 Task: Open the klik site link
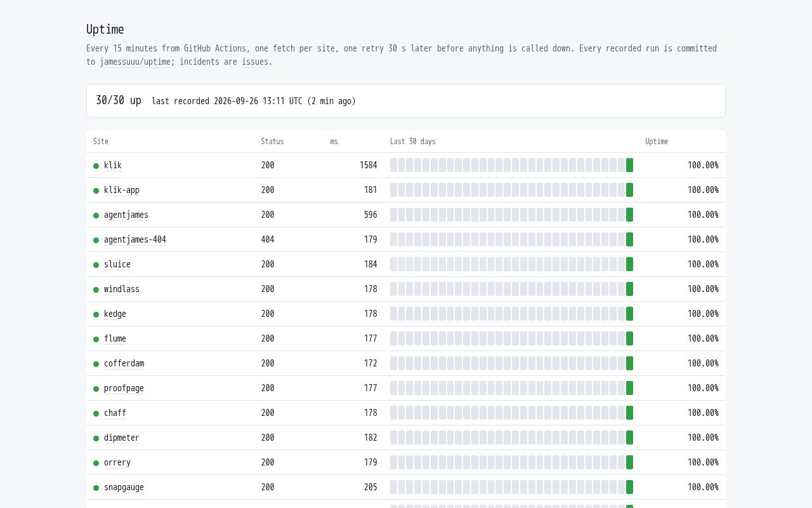(x=112, y=165)
